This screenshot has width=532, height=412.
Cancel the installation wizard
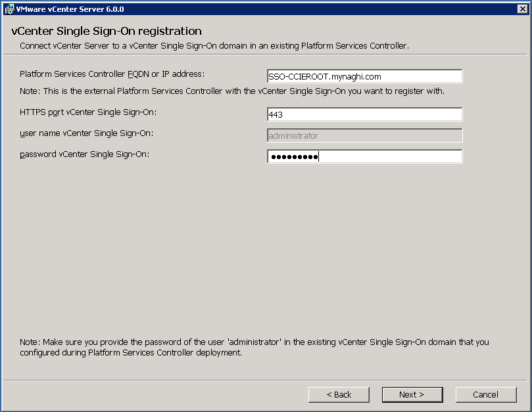[485, 394]
